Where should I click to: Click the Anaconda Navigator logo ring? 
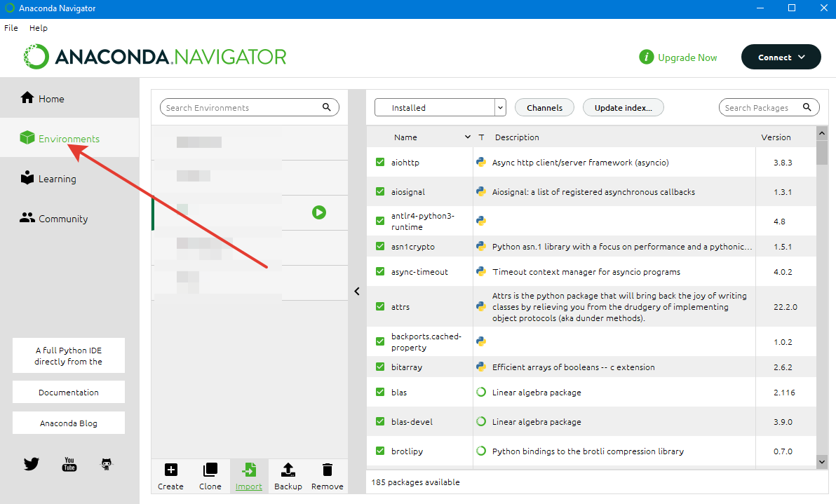(x=36, y=57)
